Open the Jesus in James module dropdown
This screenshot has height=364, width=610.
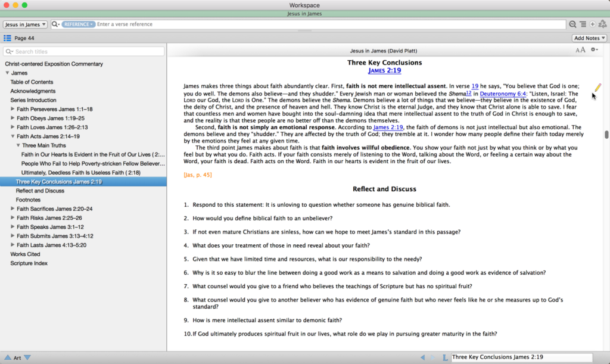point(25,24)
